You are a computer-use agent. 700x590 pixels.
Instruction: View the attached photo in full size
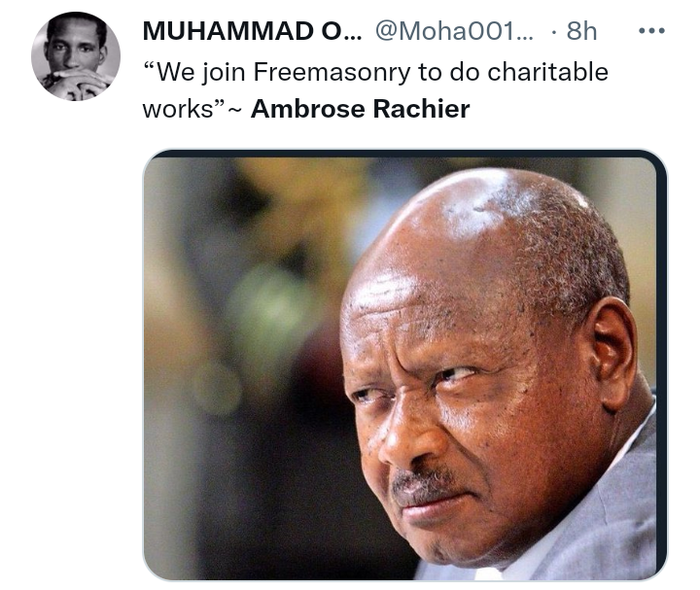pos(404,365)
